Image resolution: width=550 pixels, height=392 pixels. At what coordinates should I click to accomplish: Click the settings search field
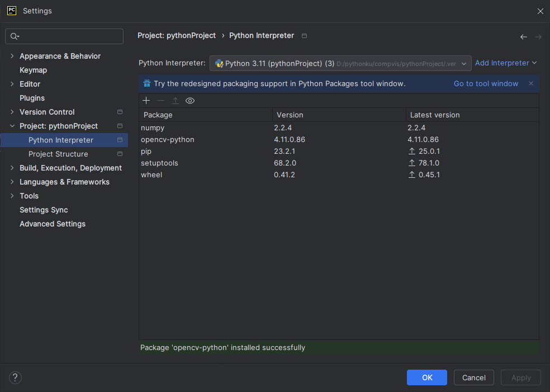coord(64,36)
